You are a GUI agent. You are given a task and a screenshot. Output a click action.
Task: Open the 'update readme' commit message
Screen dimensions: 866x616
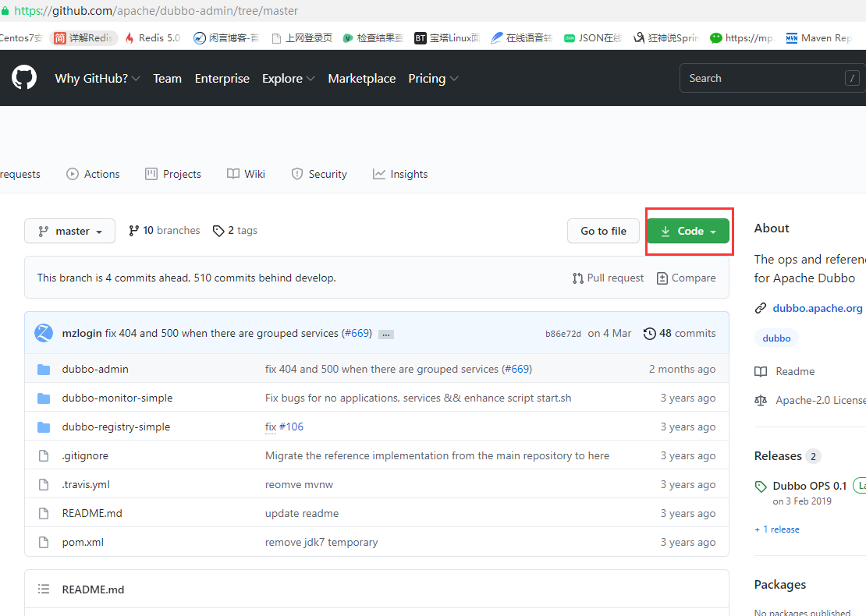(302, 513)
